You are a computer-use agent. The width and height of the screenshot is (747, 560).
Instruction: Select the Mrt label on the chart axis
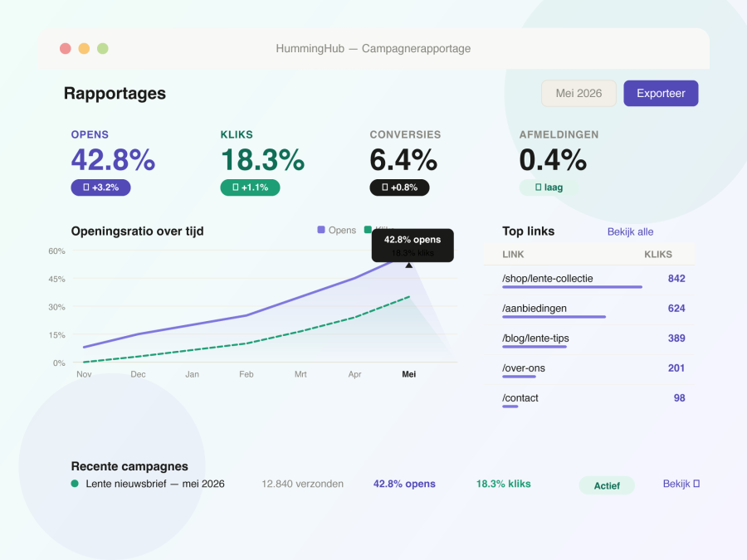[300, 374]
